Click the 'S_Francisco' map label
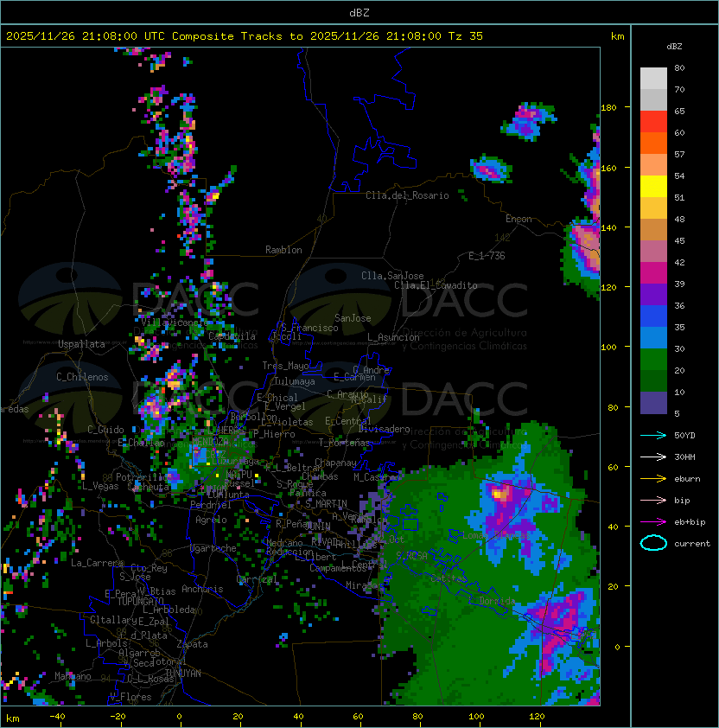This screenshot has height=728, width=719. [x=309, y=328]
